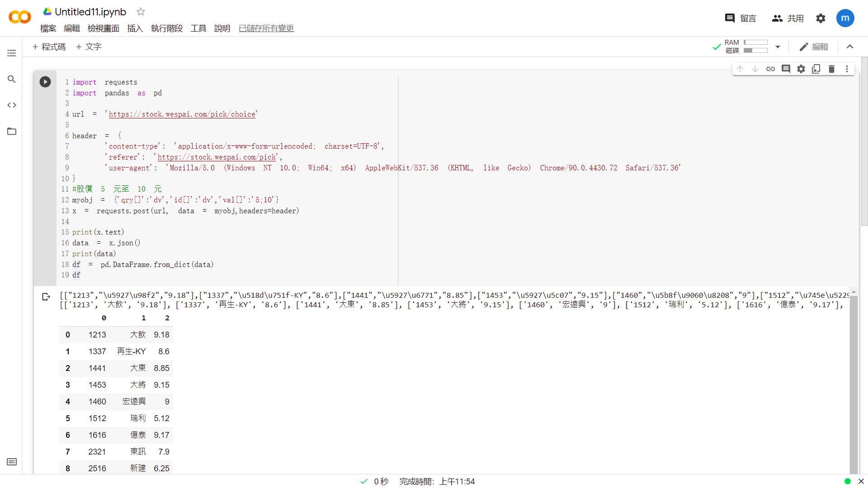Close the bottom status bar
The width and height of the screenshot is (868, 488).
pyautogui.click(x=861, y=481)
